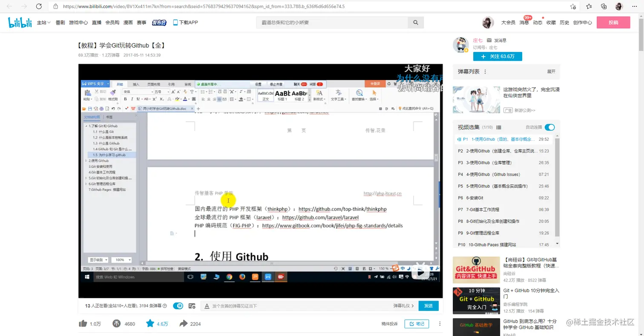Viewport: 644px width, 336px height.
Task: Follow uploader with 关注 63.6万 button
Action: click(x=497, y=57)
